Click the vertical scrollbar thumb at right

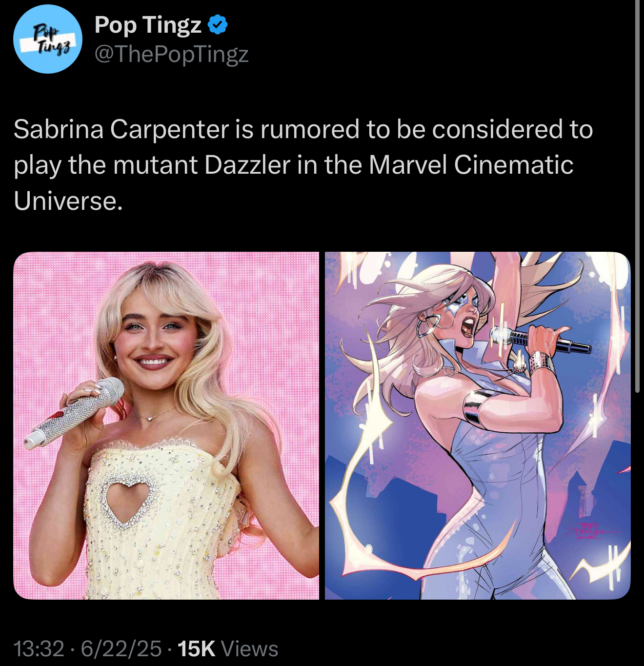point(637,195)
